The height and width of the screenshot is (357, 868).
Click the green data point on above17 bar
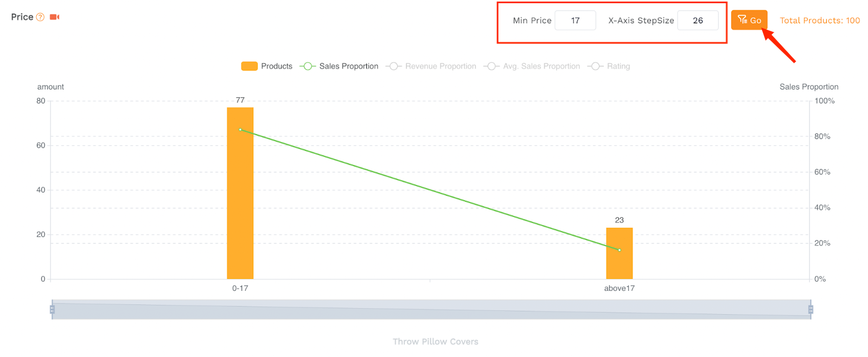click(620, 250)
